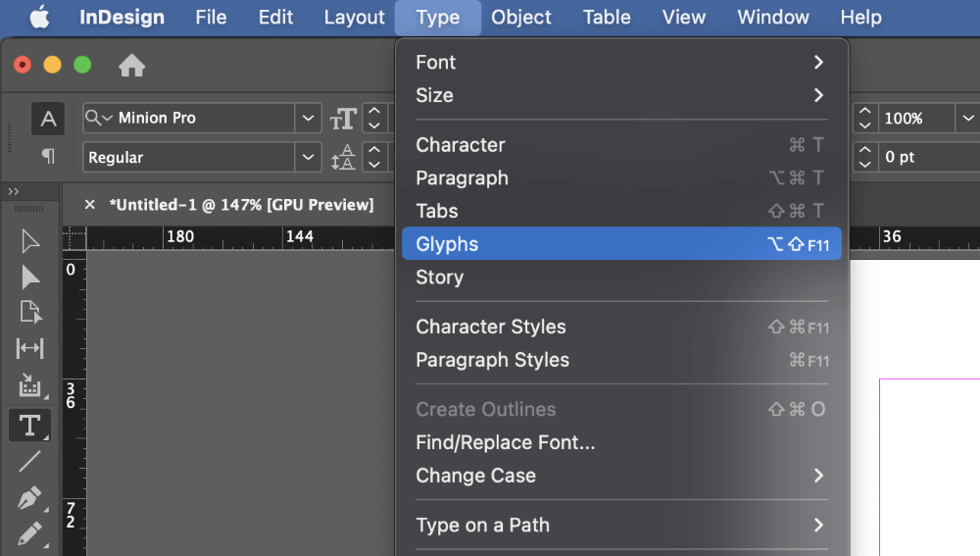980x556 pixels.
Task: Click the leading icon
Action: [343, 157]
